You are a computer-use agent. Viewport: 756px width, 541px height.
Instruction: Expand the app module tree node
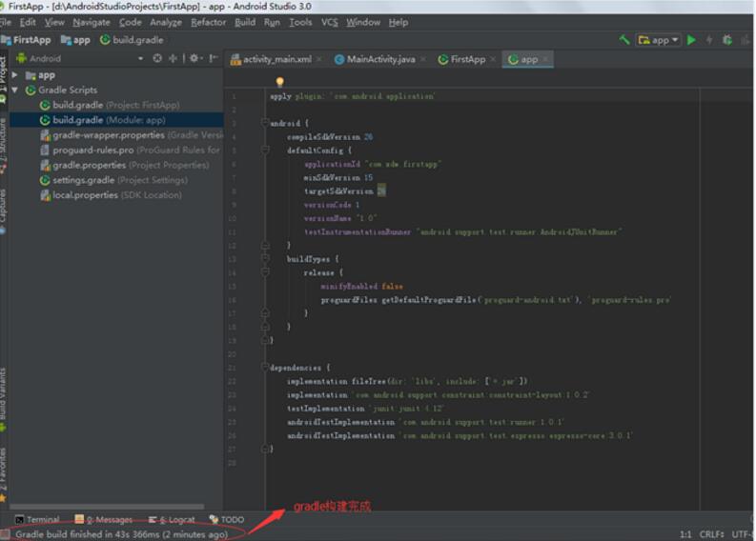(15, 75)
